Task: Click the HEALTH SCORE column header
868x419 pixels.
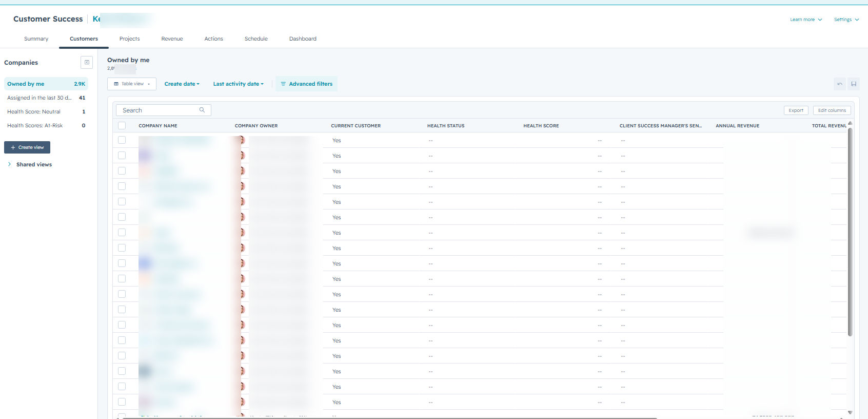Action: pos(541,126)
